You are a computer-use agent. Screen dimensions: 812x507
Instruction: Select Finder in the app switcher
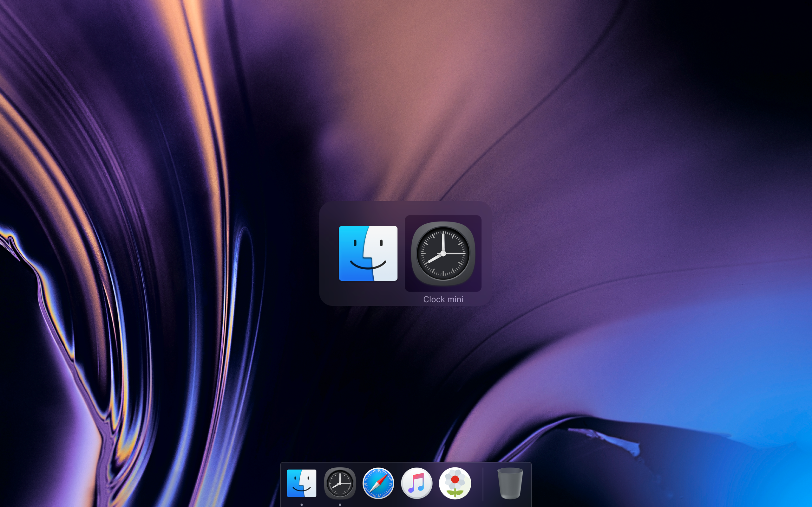coord(368,253)
